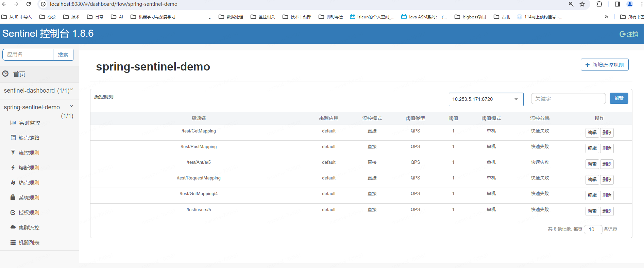
Task: Collapse the spring-sentinel-demo app chevron
Action: [72, 106]
